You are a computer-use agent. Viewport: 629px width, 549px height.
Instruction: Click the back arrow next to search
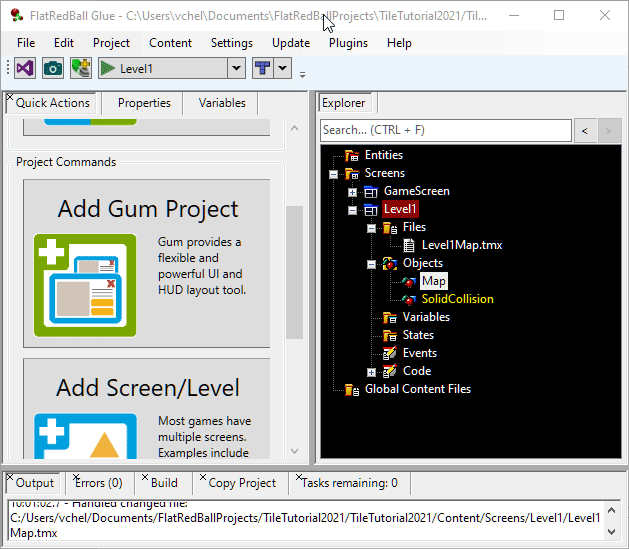coord(585,130)
